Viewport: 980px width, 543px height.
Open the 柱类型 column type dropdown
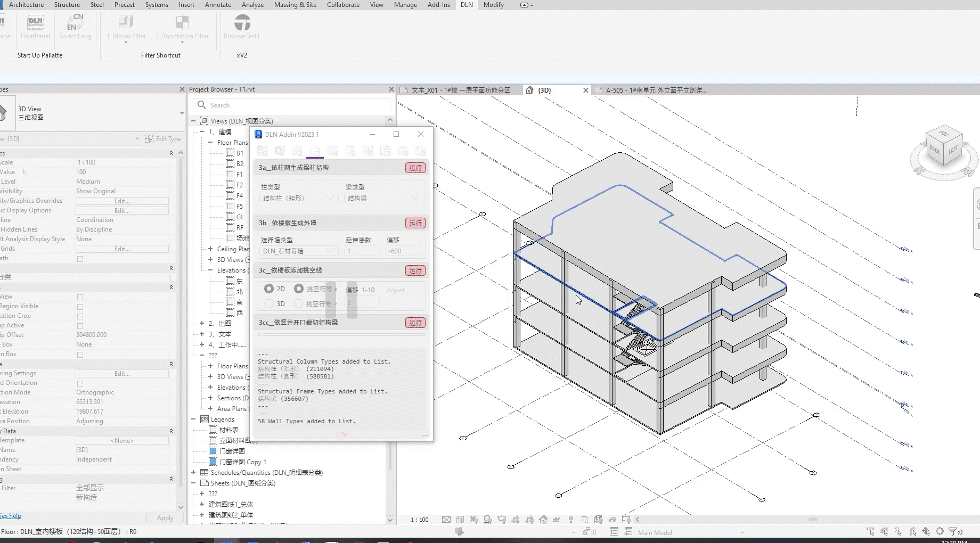tap(299, 198)
